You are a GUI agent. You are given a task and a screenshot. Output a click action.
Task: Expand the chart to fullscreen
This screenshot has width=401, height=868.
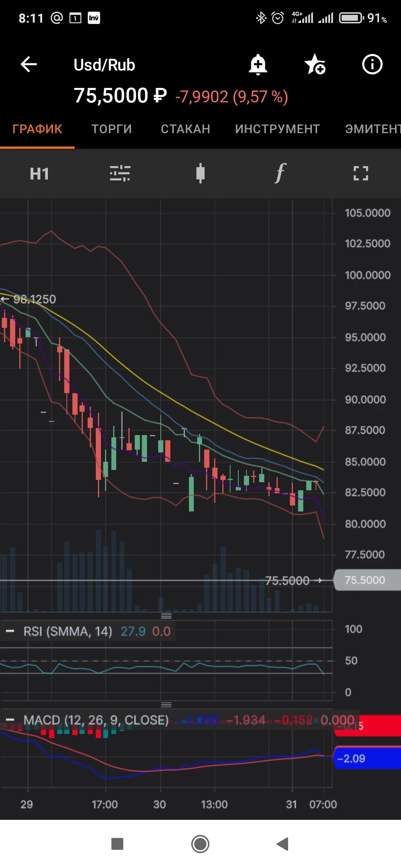(361, 173)
